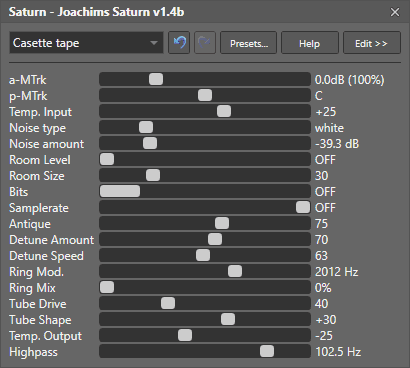Click the Detune Speed slider handle
This screenshot has height=368, width=410.
203,255
